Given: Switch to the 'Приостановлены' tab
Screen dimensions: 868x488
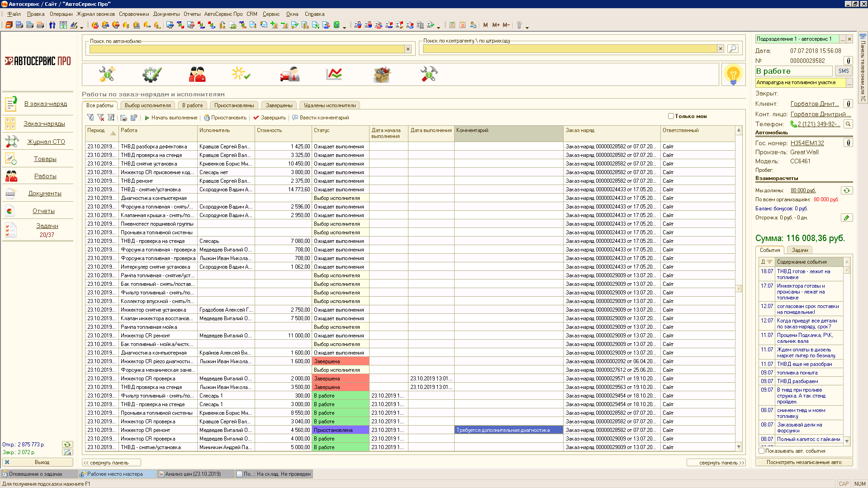Looking at the screenshot, I should (234, 105).
